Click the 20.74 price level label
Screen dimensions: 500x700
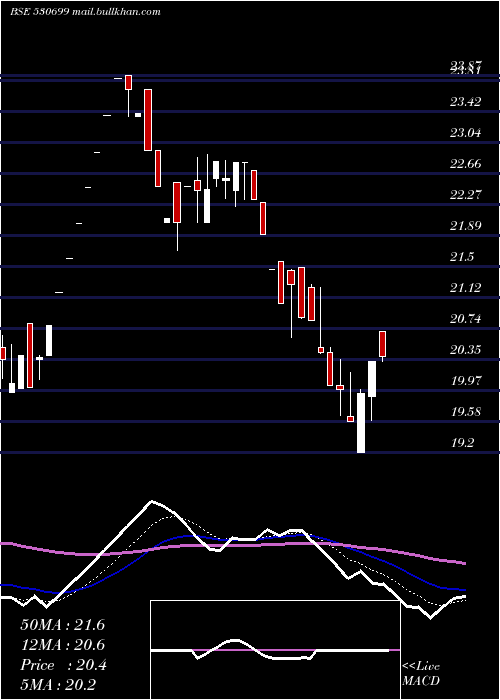pyautogui.click(x=466, y=318)
